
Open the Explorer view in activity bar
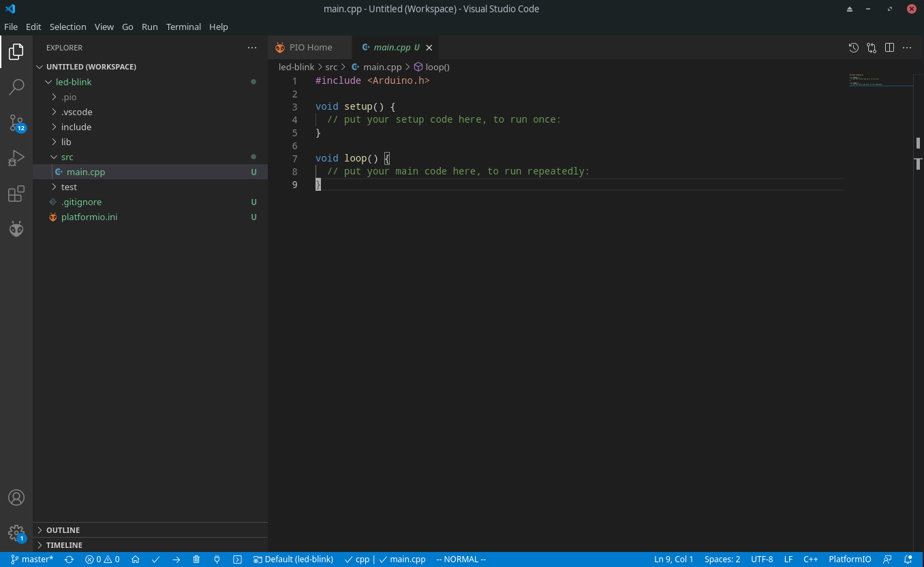(16, 52)
